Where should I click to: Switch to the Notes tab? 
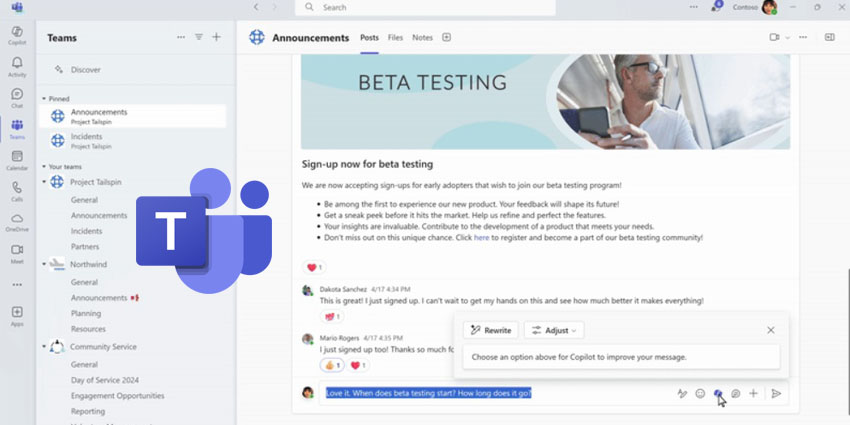[x=422, y=37]
